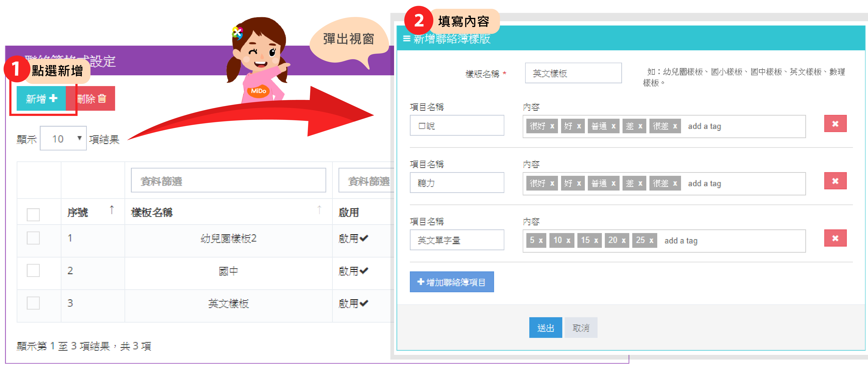This screenshot has height=375, width=868.
Task: Check the box for 幼兒園樣板2 row
Action: pyautogui.click(x=33, y=238)
